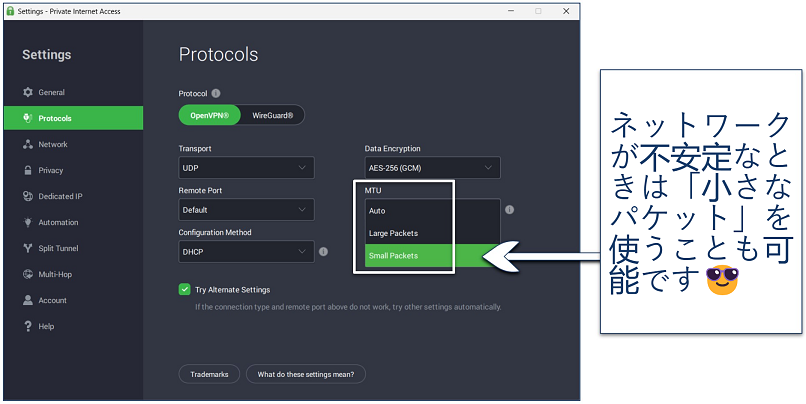Minimize the Settings window
Screen dimensions: 806x404
(x=511, y=11)
